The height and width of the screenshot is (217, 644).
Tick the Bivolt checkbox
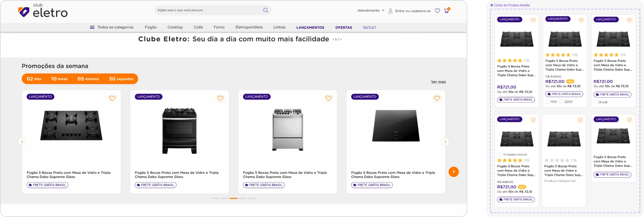(595, 102)
